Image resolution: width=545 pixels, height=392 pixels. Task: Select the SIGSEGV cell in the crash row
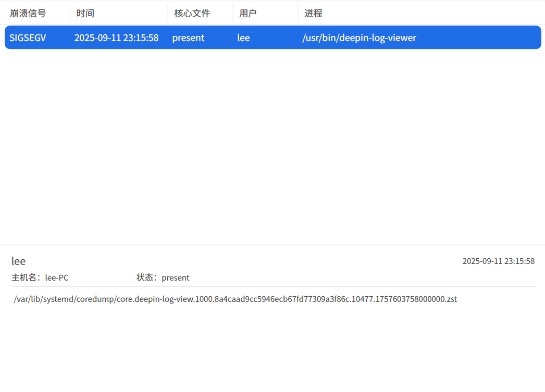(28, 37)
